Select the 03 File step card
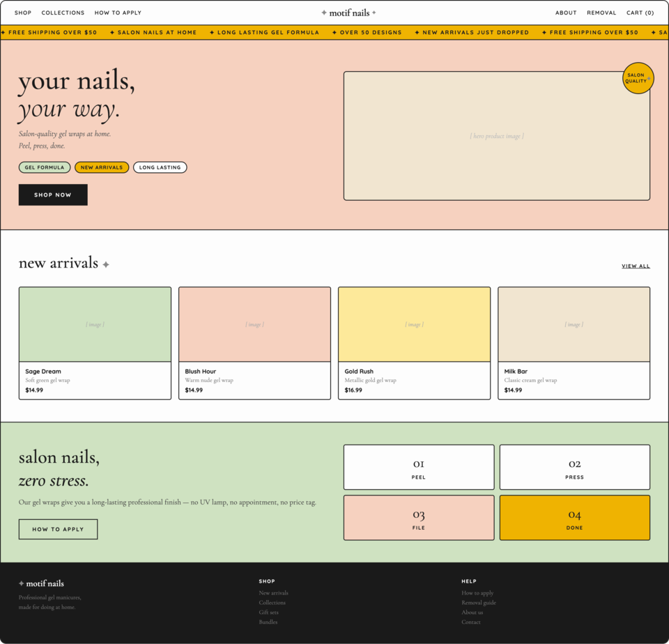669x644 pixels. pos(419,518)
